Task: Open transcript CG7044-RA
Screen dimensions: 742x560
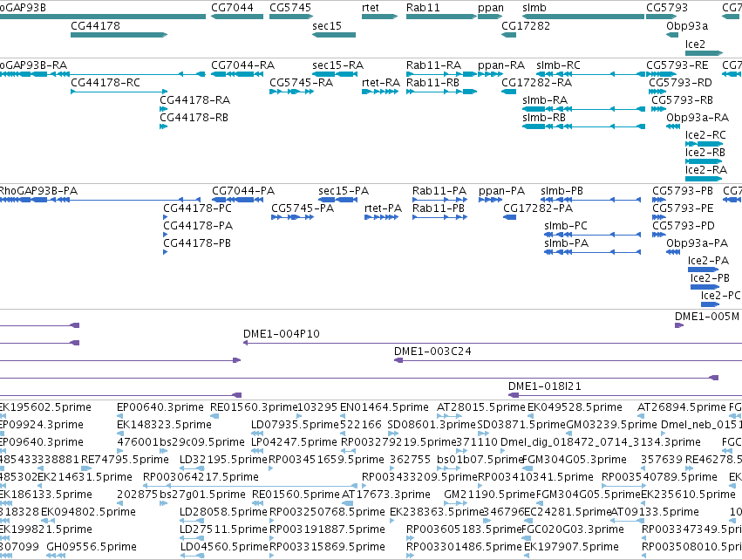Action: pos(237,74)
